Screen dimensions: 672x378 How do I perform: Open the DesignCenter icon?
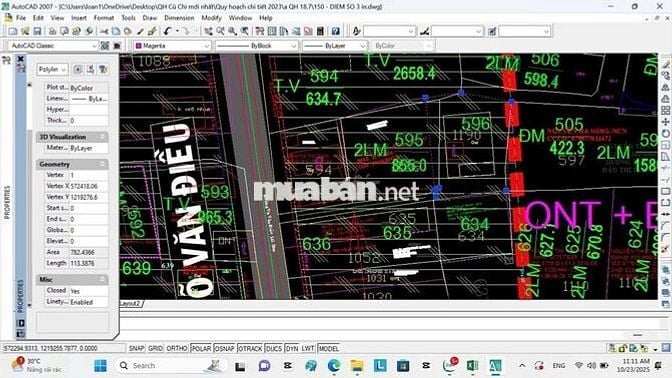pos(272,31)
